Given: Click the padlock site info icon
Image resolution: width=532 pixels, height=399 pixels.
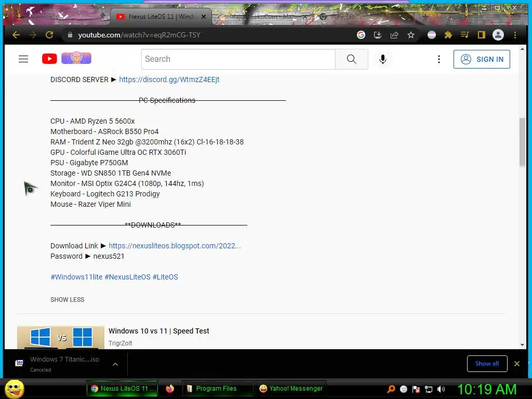Looking at the screenshot, I should 70,35.
